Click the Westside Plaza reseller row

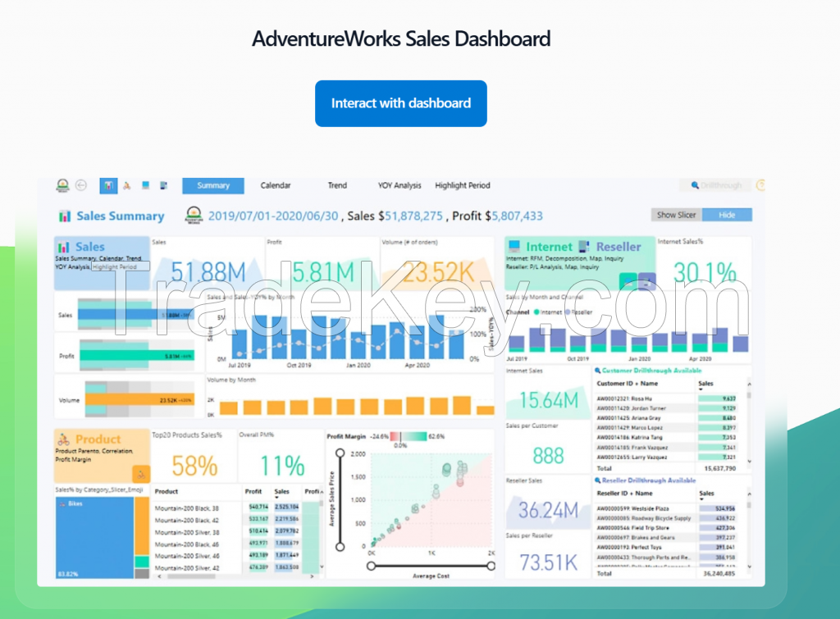coord(666,508)
